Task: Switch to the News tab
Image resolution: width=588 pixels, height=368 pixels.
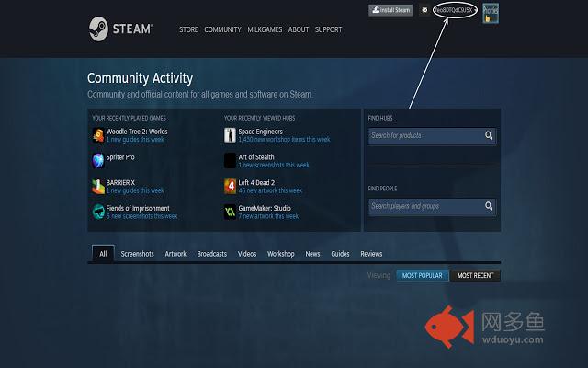Action: (x=312, y=254)
